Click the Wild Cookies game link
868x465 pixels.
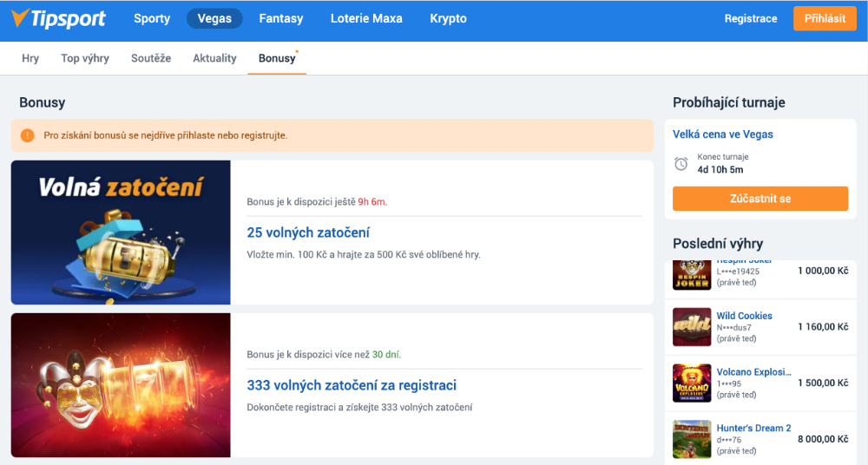(745, 316)
